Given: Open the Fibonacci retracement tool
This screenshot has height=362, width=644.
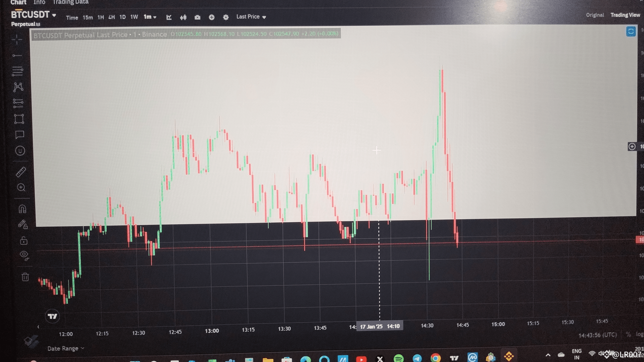Looking at the screenshot, I should 17,71.
